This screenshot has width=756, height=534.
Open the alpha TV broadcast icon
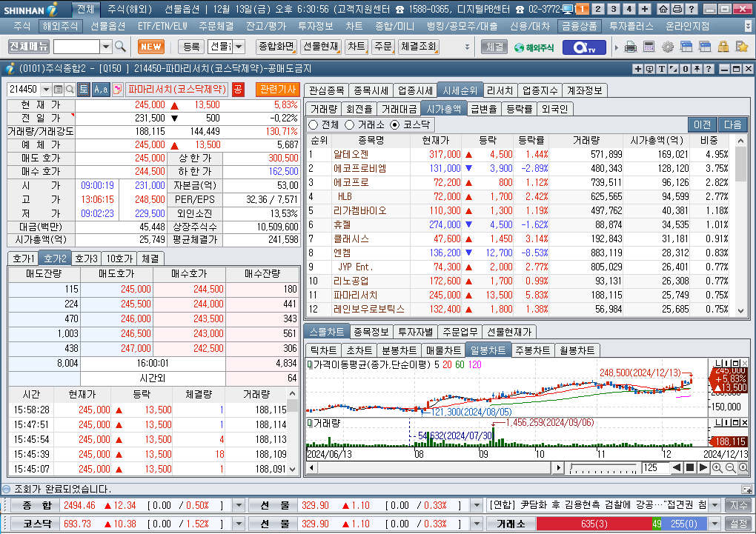583,47
